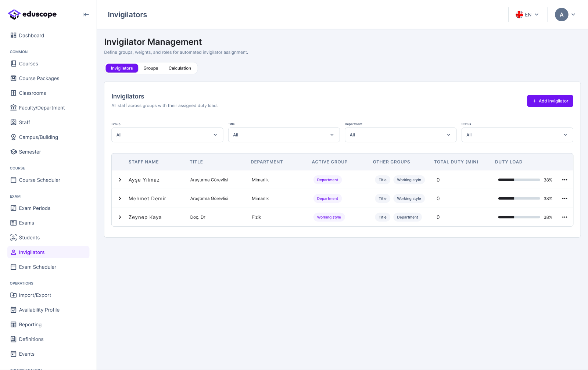Expand the Mehmet Demir row

point(120,198)
